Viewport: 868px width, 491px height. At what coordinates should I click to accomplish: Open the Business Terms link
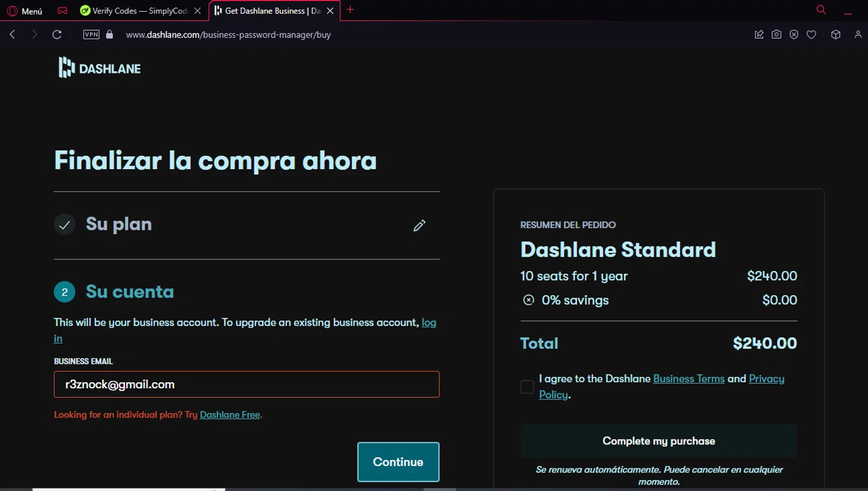point(689,379)
